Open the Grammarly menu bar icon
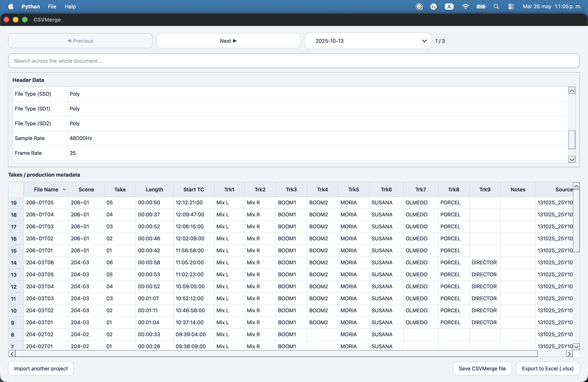Screen dimensions: 588x382 (x=419, y=6)
